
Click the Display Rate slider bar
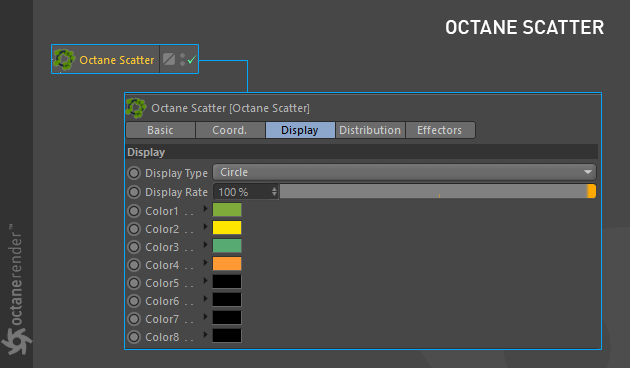click(x=438, y=191)
